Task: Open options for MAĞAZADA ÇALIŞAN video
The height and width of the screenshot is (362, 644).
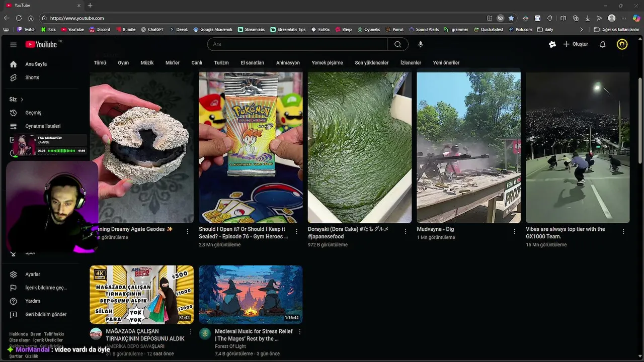Action: pos(191,332)
